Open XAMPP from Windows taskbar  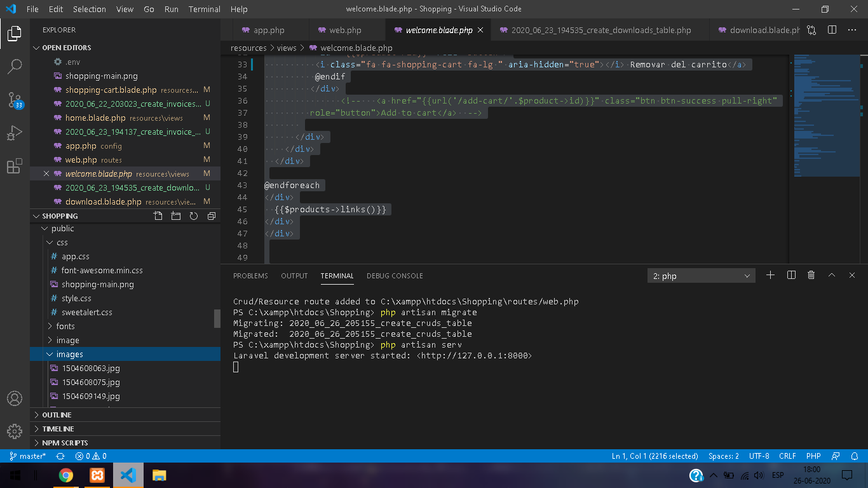click(x=97, y=475)
